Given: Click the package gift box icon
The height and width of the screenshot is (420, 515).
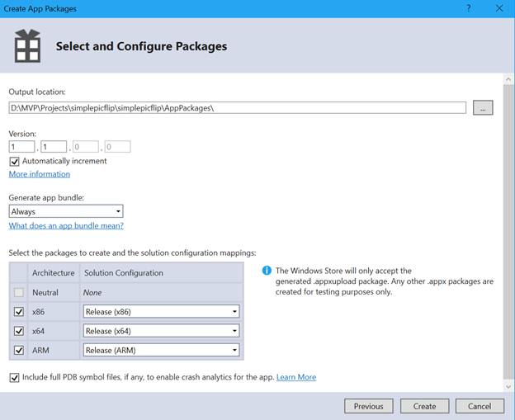Looking at the screenshot, I should (x=27, y=46).
